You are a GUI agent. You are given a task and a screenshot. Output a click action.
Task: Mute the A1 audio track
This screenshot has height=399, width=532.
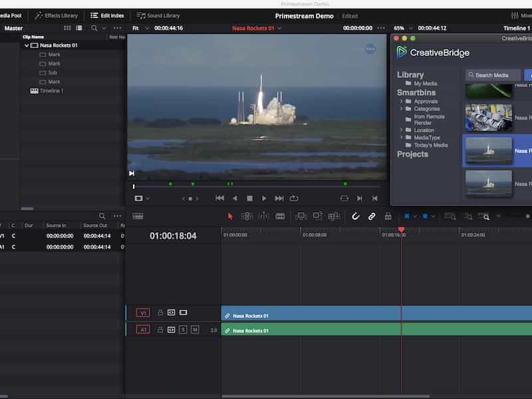[x=195, y=330]
